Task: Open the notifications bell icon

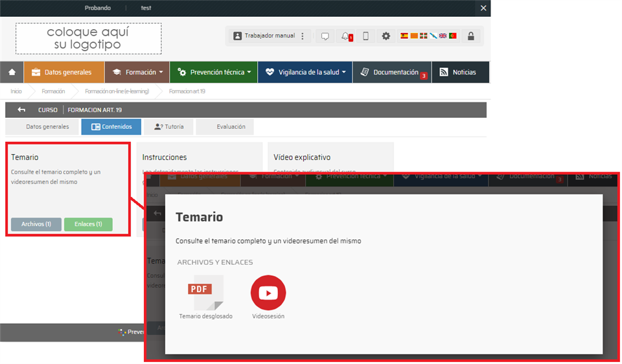Action: [346, 36]
